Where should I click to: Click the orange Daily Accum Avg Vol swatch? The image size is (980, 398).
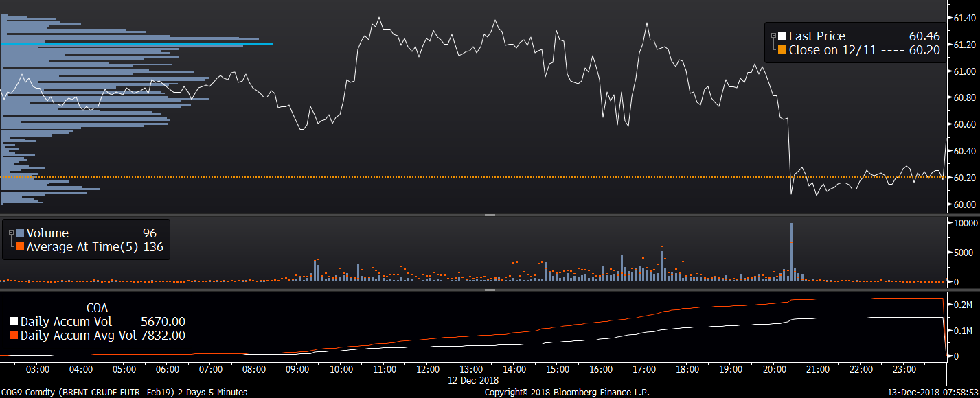pos(14,336)
